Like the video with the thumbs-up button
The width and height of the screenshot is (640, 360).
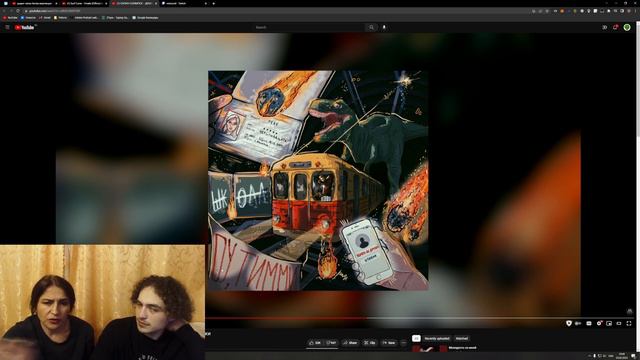tap(315, 343)
